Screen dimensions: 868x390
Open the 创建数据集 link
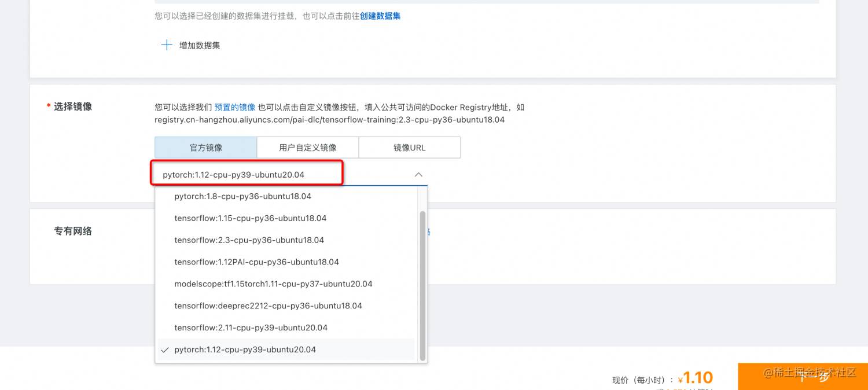pyautogui.click(x=380, y=16)
